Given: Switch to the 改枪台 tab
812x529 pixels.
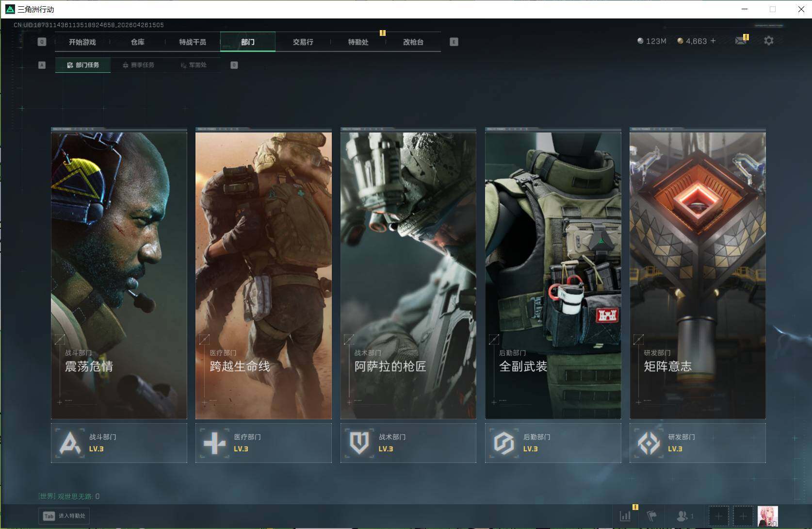Looking at the screenshot, I should 413,42.
